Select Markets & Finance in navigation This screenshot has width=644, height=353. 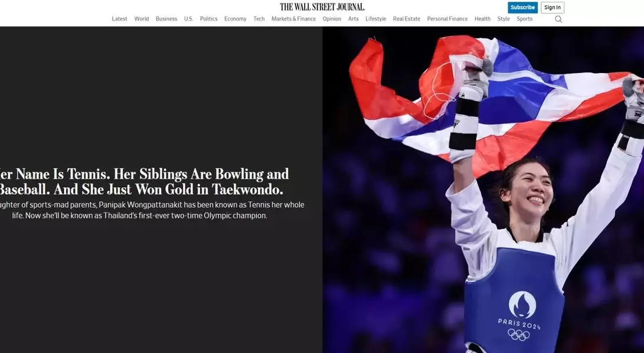coord(293,19)
